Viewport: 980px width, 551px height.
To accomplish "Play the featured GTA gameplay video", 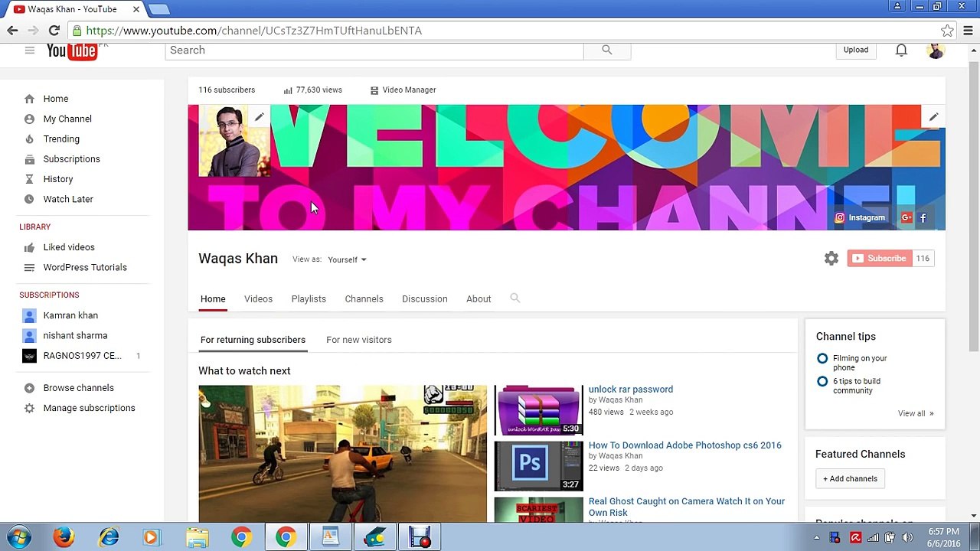I will tap(342, 454).
